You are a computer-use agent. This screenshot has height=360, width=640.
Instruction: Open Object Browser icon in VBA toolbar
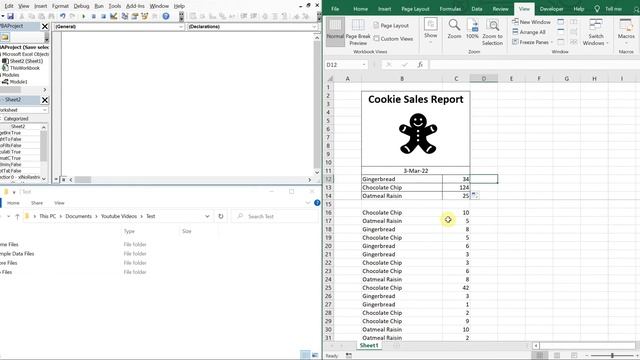(x=144, y=16)
